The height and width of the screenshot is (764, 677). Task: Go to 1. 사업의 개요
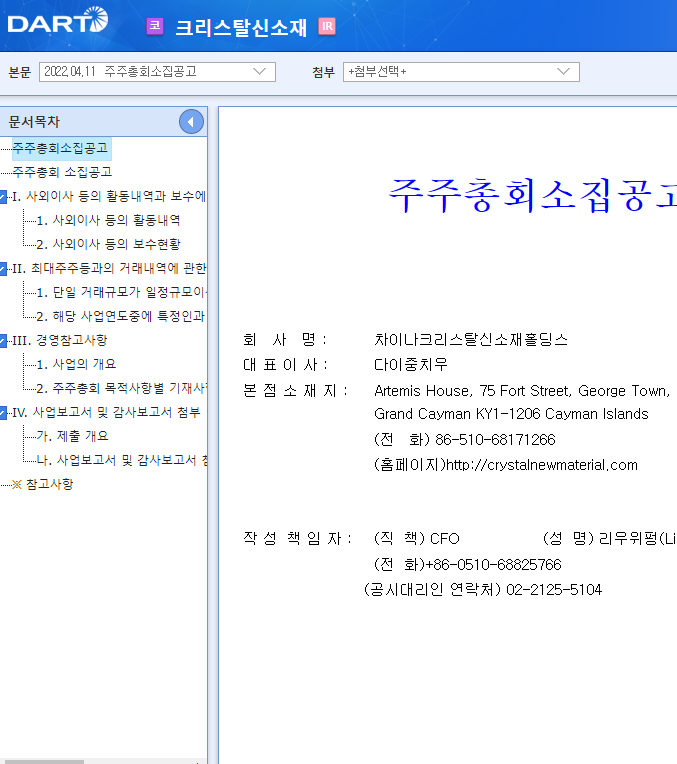[76, 364]
